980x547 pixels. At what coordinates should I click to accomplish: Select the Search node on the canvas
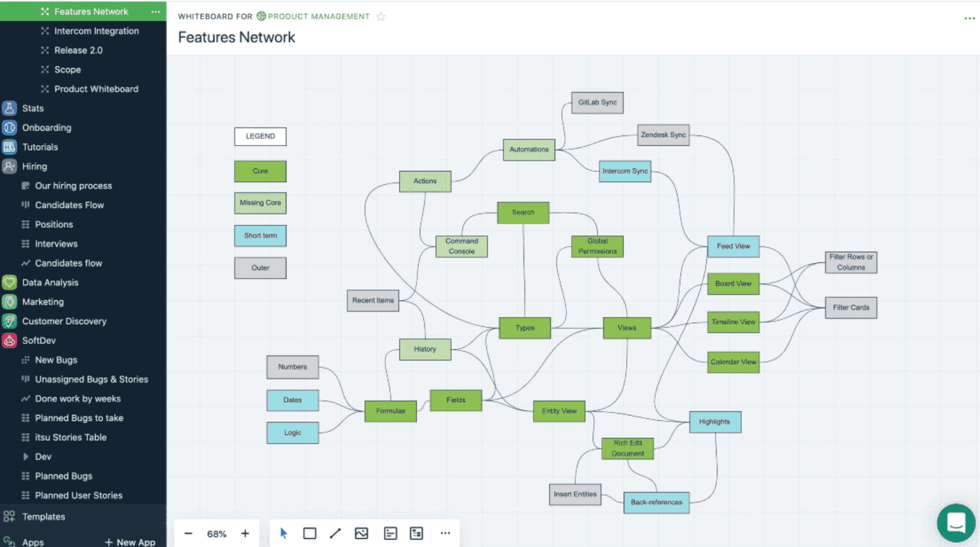pos(523,212)
